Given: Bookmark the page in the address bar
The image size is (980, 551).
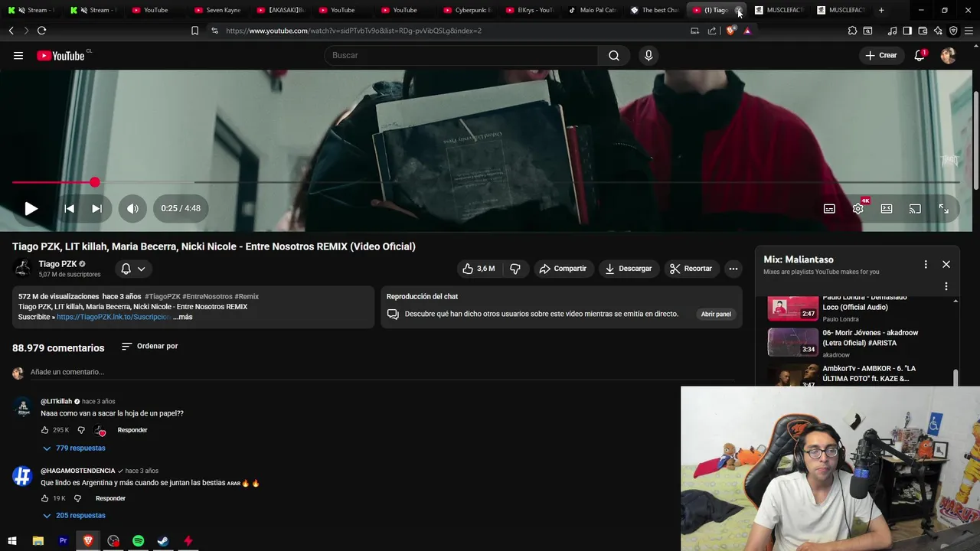Looking at the screenshot, I should 194,31.
